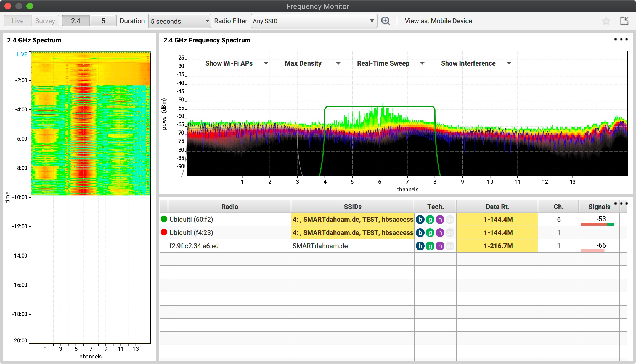Click the star favorite icon at top right
This screenshot has width=636, height=364.
click(x=606, y=21)
